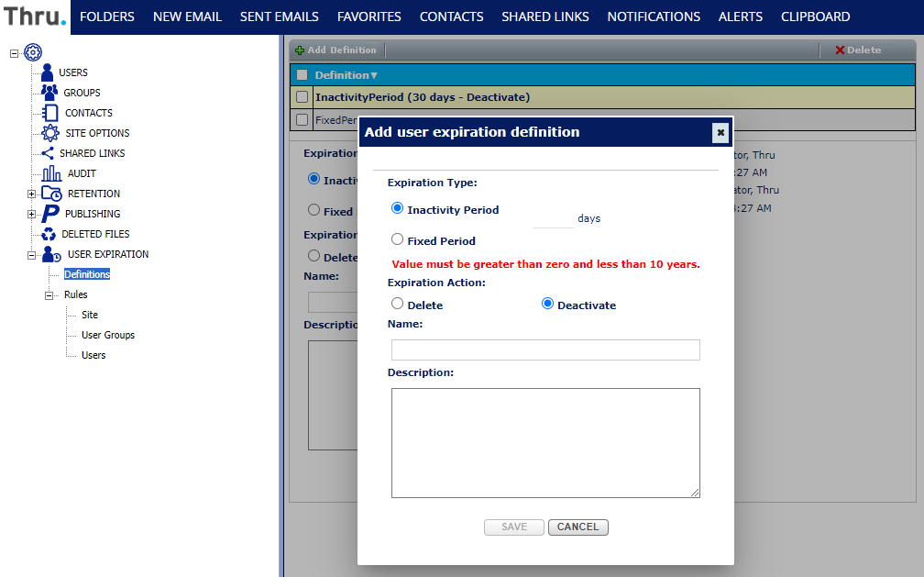Click the Publishing P icon

[x=50, y=214]
